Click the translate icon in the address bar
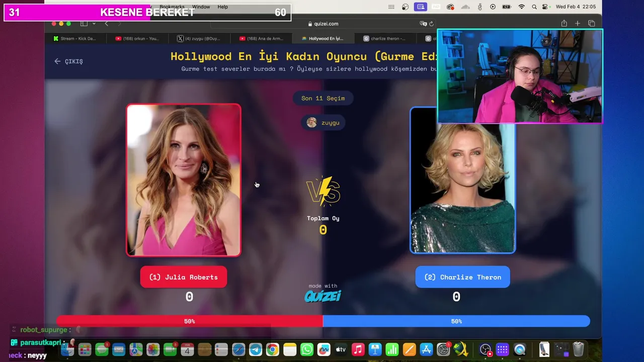The height and width of the screenshot is (362, 644). click(423, 24)
